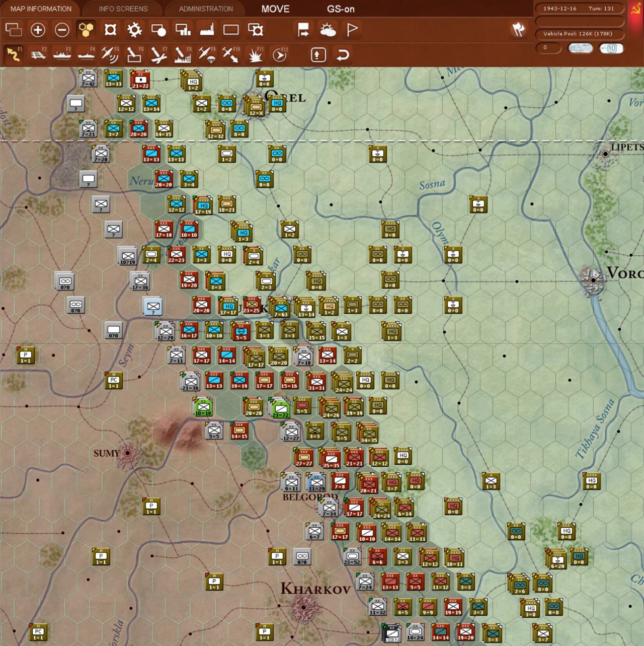Show the weather sun-and-cloud overlay

pos(328,30)
